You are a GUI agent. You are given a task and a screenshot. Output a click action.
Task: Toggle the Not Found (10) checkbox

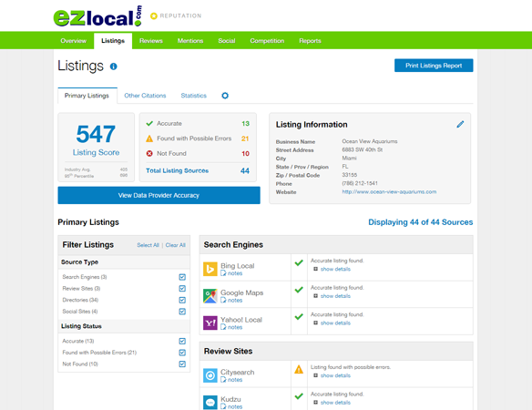pos(182,364)
